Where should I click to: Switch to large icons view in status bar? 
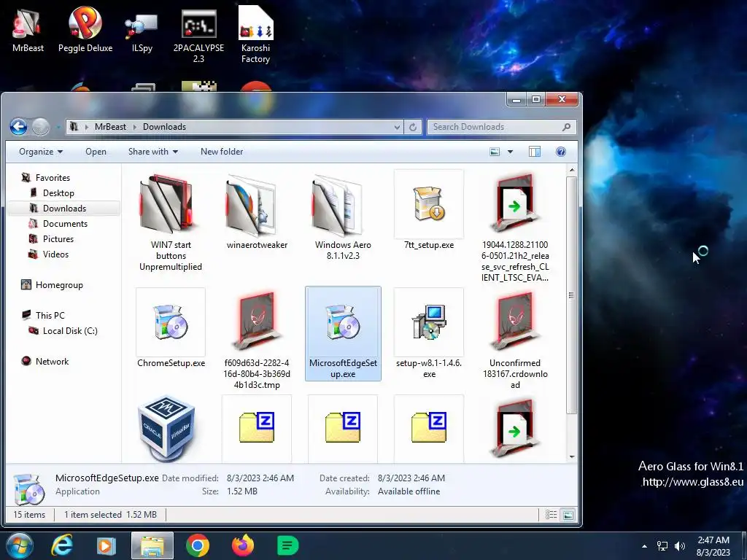pos(568,514)
